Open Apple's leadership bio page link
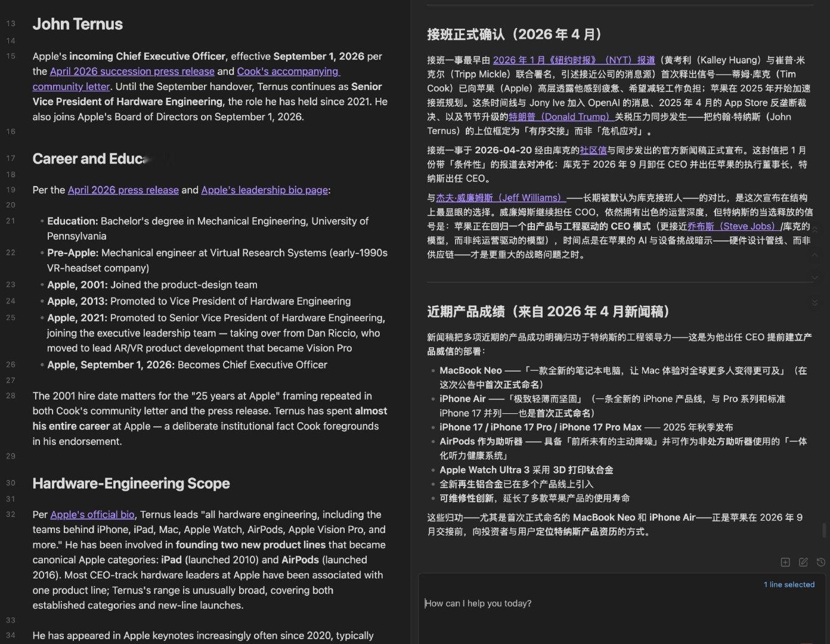 264,190
